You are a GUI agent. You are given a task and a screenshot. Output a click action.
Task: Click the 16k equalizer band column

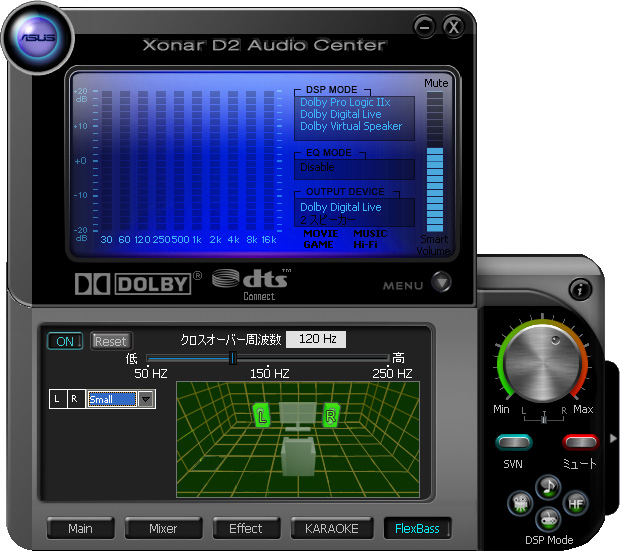click(x=269, y=160)
